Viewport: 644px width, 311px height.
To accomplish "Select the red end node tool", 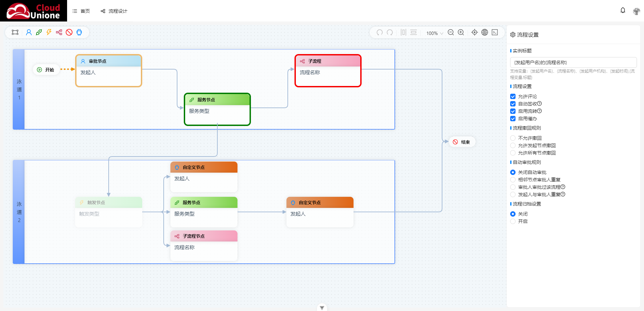I will (69, 32).
